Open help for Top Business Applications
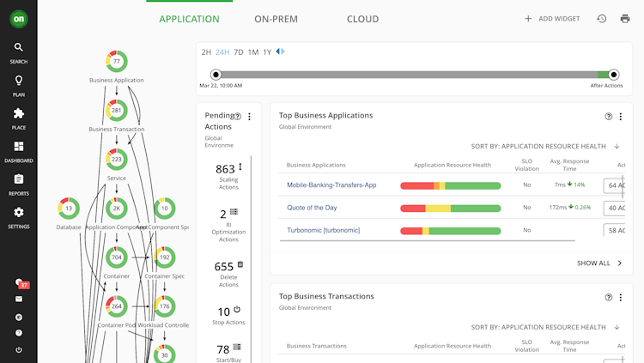The height and width of the screenshot is (363, 644). (x=609, y=116)
